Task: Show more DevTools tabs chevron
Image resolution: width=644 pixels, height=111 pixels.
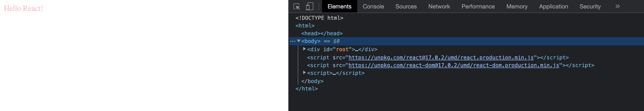Action: (x=617, y=7)
